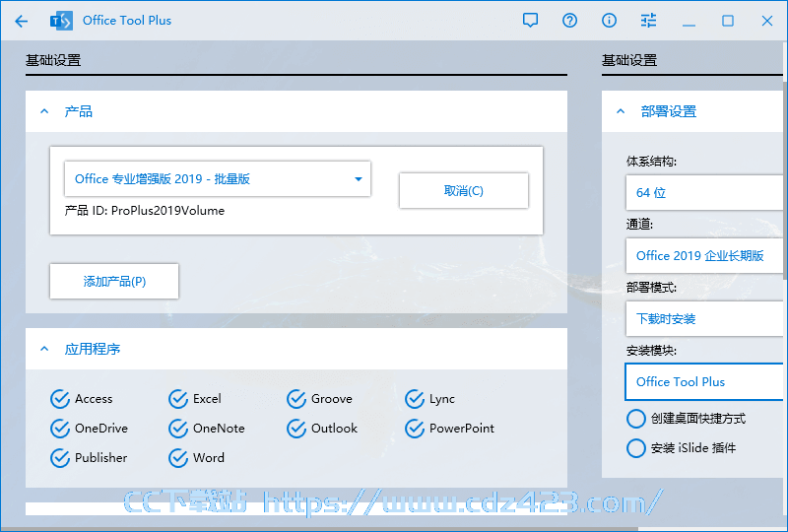Screen dimensions: 788x532
Task: Open the 安装模块 Office Tool Plus dropdown
Action: (704, 381)
